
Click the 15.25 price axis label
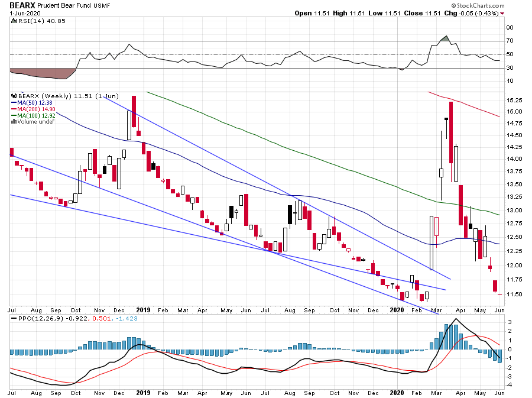click(514, 101)
